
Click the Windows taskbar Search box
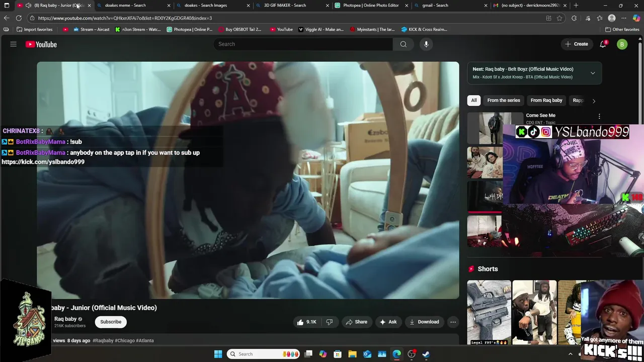(x=262, y=354)
